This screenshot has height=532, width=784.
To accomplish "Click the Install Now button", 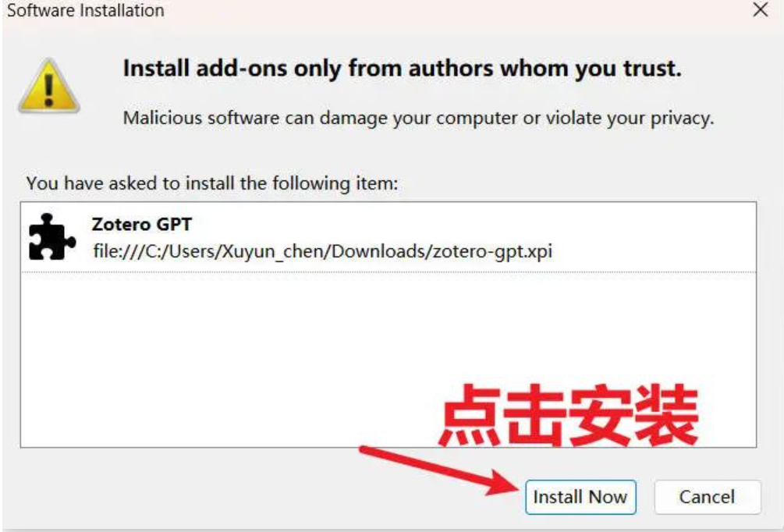I will (580, 497).
